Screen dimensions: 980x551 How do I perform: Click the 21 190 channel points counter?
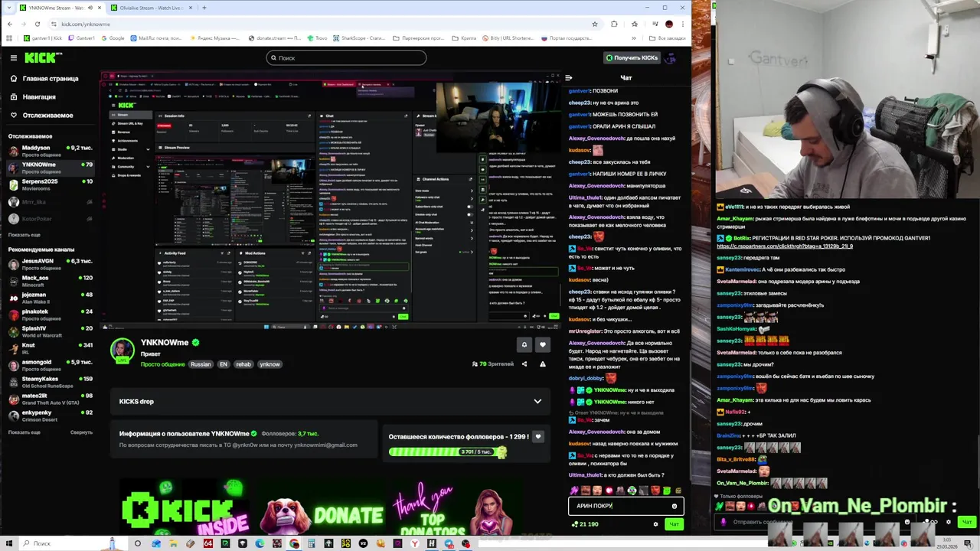click(x=585, y=524)
